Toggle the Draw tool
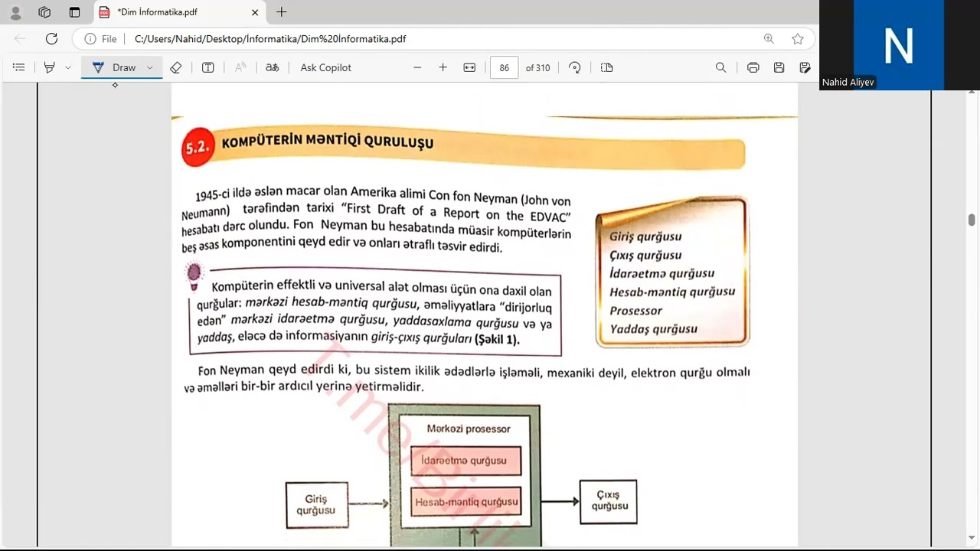The height and width of the screenshot is (551, 980). (x=114, y=67)
